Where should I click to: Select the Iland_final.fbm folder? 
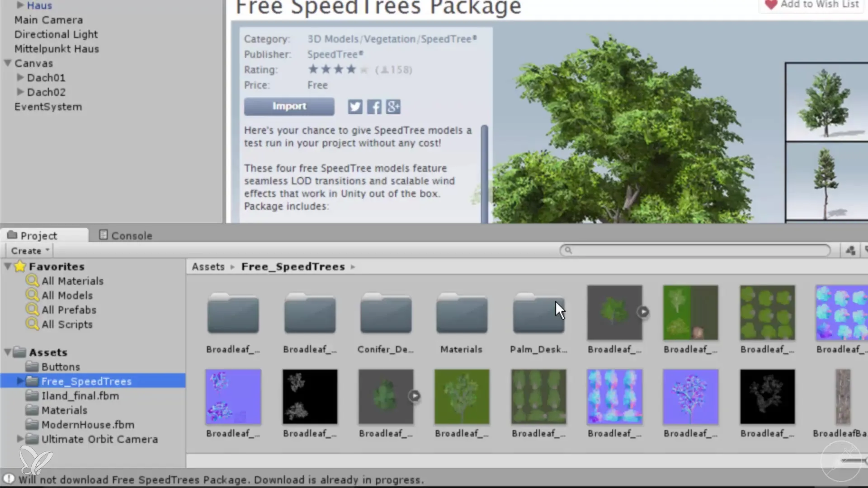pyautogui.click(x=80, y=396)
